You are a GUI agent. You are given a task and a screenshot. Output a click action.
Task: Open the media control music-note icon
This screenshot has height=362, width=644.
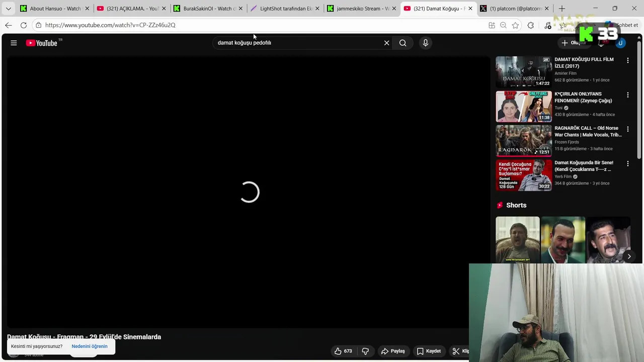pyautogui.click(x=548, y=25)
